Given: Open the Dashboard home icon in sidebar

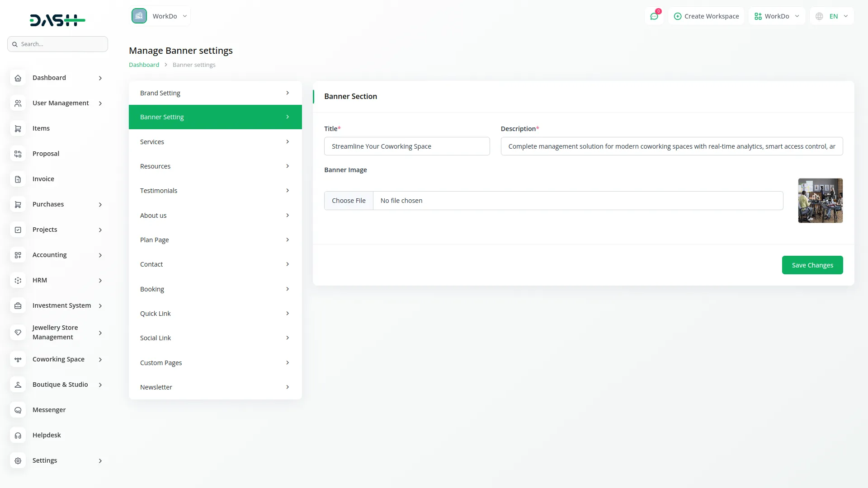Looking at the screenshot, I should click(x=18, y=78).
